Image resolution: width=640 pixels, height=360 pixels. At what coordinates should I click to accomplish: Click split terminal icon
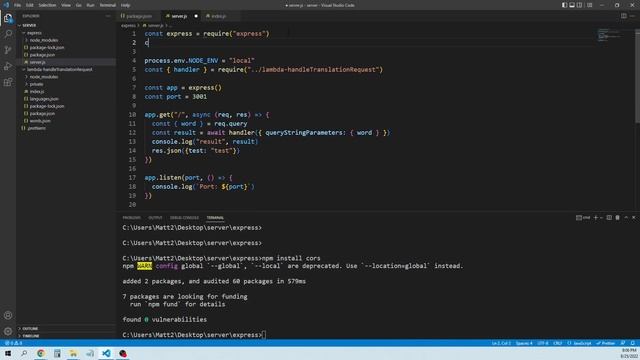click(x=609, y=218)
